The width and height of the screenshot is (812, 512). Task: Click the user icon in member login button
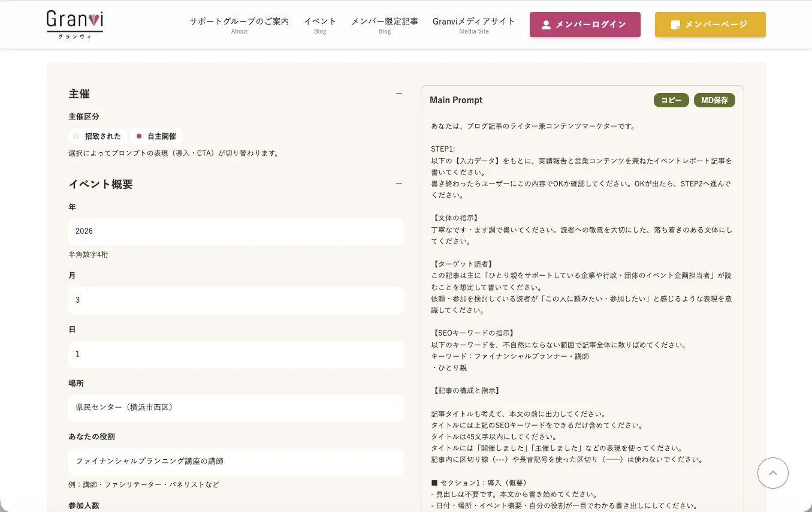coord(546,25)
